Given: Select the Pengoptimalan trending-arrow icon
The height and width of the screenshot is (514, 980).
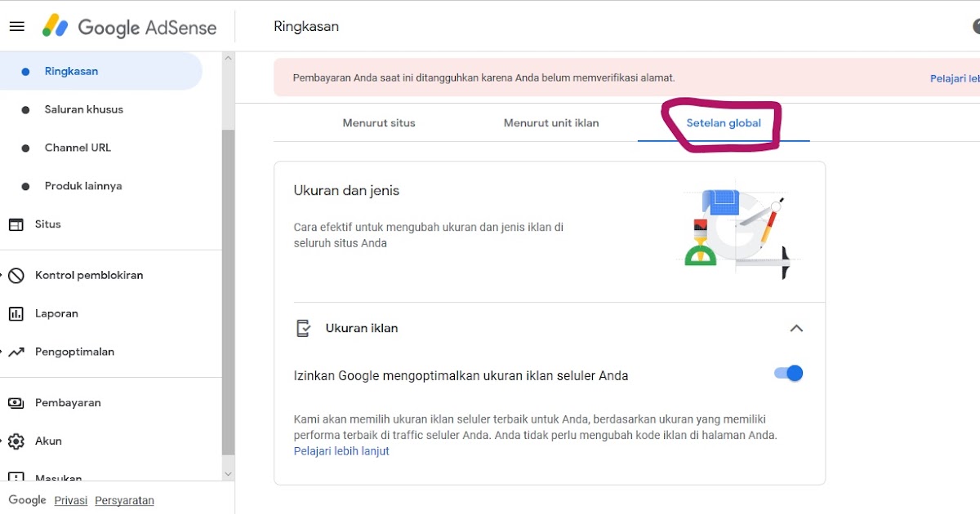Looking at the screenshot, I should pyautogui.click(x=18, y=351).
